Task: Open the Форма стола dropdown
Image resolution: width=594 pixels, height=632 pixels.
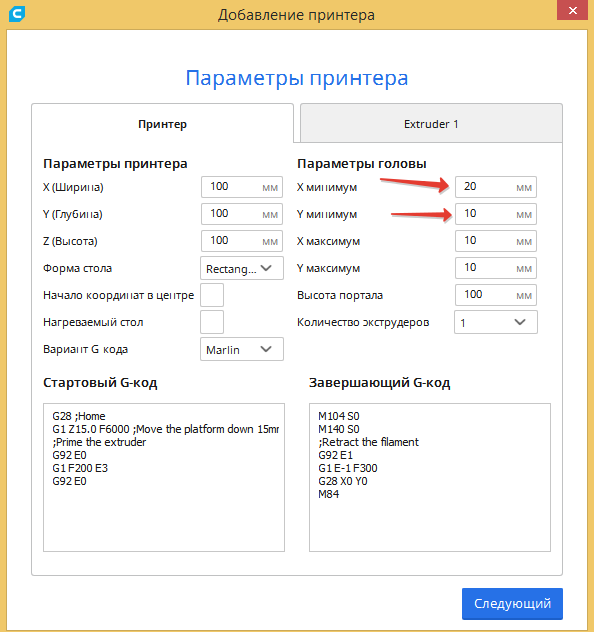Action: tap(242, 268)
